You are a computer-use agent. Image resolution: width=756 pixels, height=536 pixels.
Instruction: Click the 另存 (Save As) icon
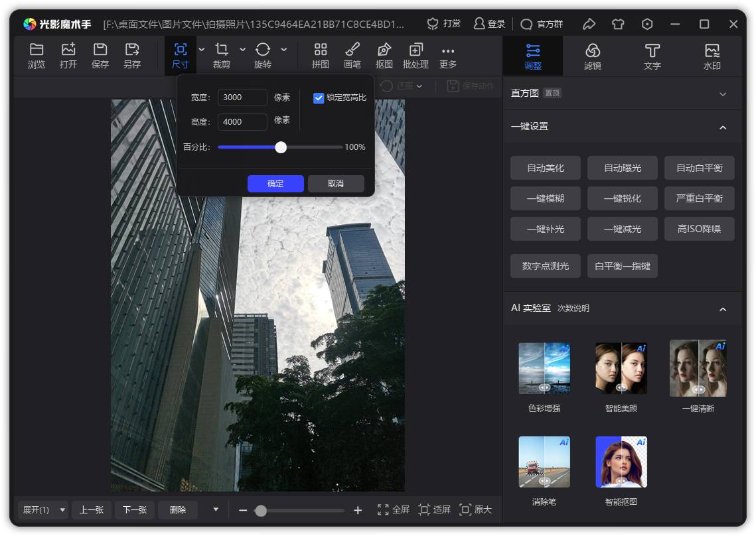coord(132,55)
